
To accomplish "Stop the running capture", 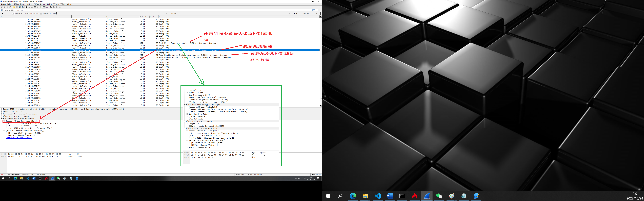I will (x=5, y=7).
